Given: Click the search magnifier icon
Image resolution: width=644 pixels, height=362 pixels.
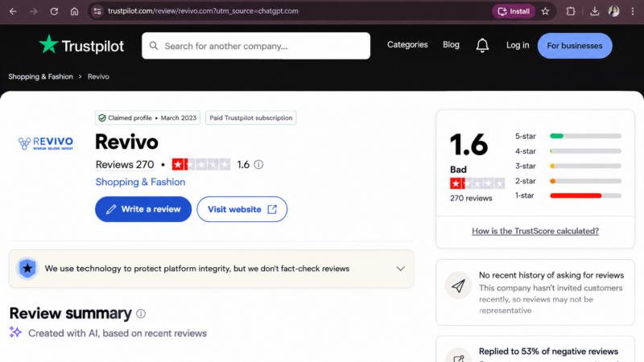Looking at the screenshot, I should tap(154, 46).
